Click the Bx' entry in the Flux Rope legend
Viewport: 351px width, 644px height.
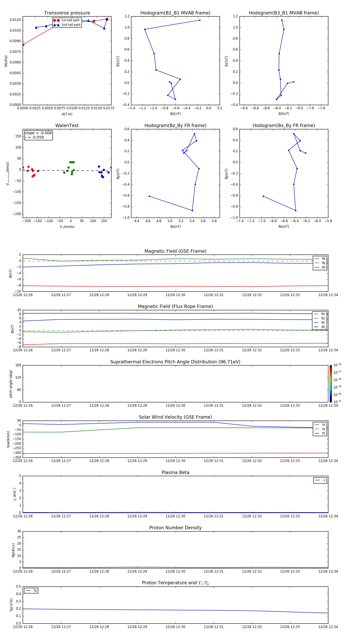pyautogui.click(x=320, y=314)
